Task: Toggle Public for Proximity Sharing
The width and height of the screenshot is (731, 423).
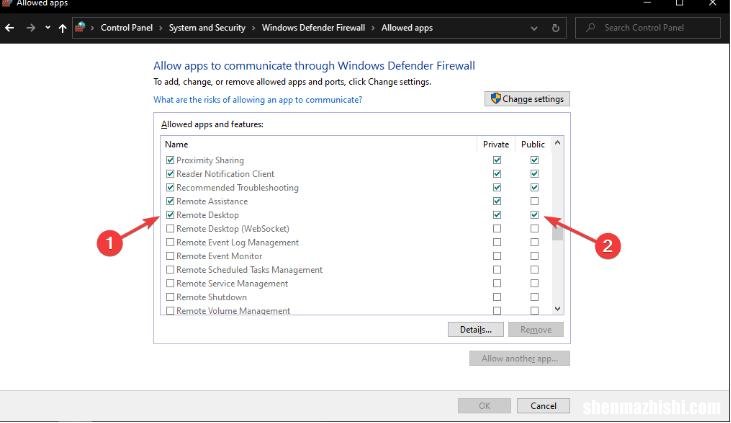Action: point(534,160)
